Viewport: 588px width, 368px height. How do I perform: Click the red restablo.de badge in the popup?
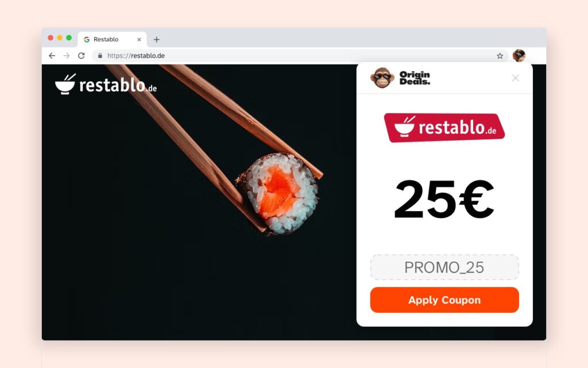pos(444,128)
